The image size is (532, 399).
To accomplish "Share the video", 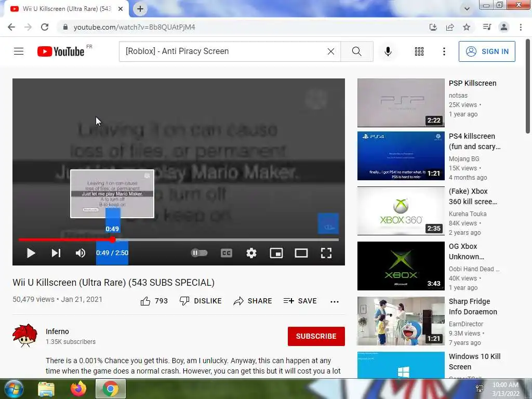I will [253, 301].
